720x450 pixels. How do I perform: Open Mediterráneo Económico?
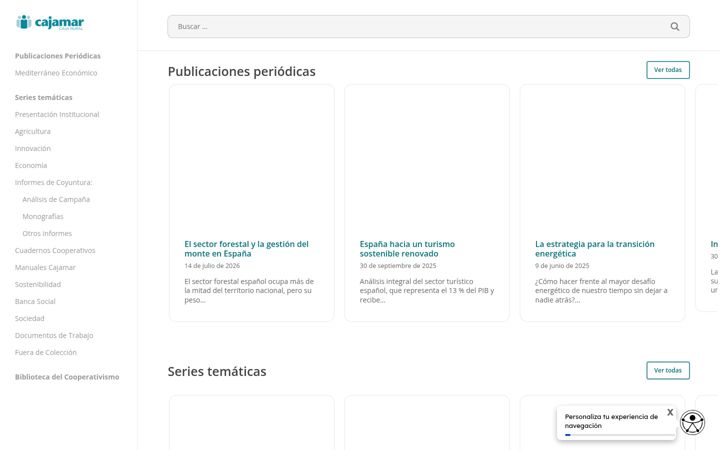[56, 73]
